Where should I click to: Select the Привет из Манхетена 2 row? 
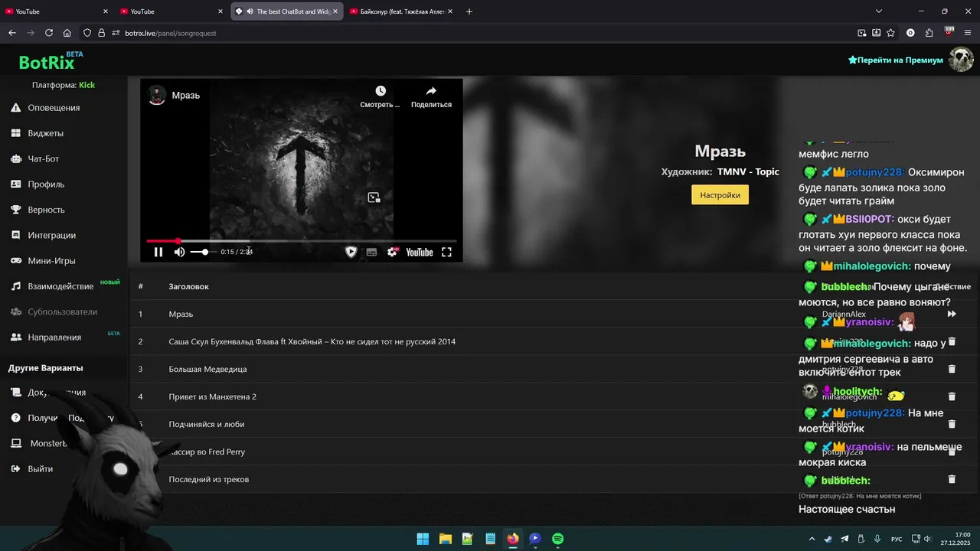553,396
